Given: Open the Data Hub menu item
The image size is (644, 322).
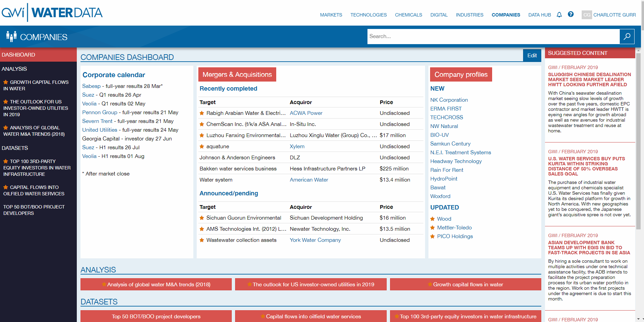Looking at the screenshot, I should click(539, 15).
